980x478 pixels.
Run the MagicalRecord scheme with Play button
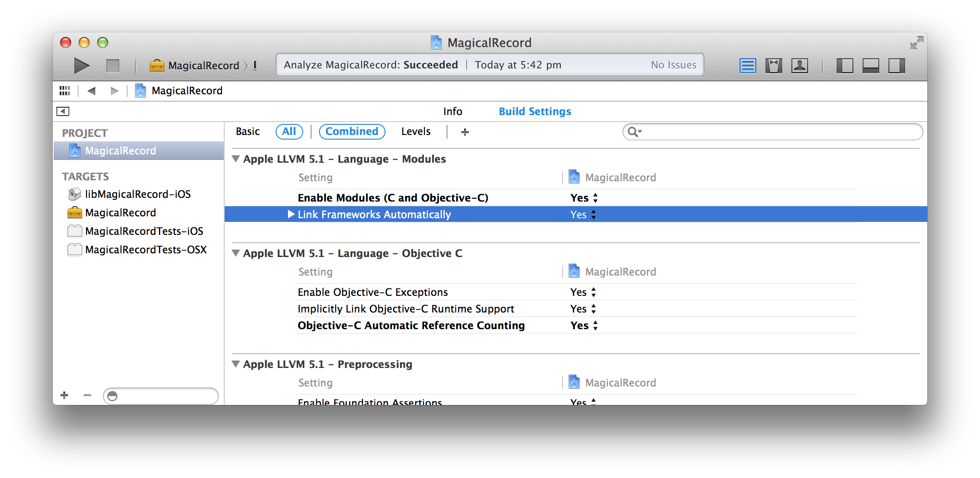click(82, 66)
